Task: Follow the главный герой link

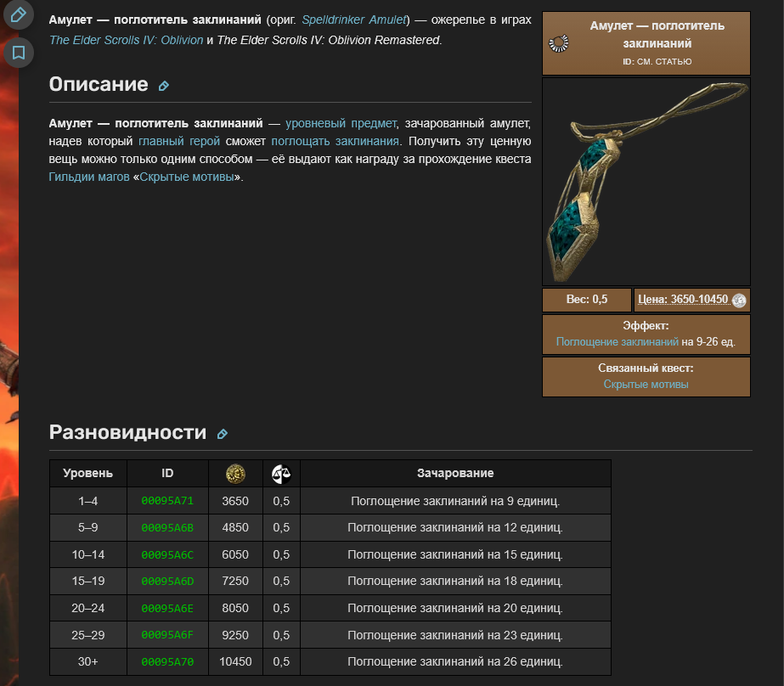Action: click(179, 142)
